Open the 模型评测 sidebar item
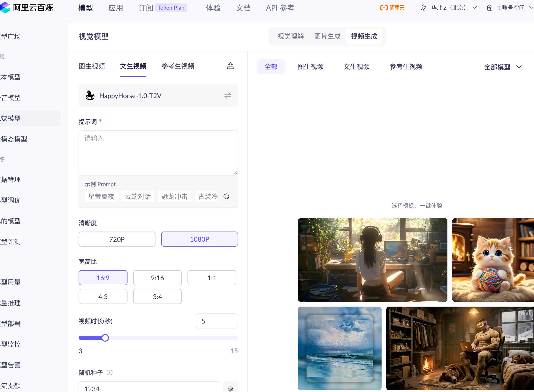Screen dimensions: 534x392 (10, 242)
